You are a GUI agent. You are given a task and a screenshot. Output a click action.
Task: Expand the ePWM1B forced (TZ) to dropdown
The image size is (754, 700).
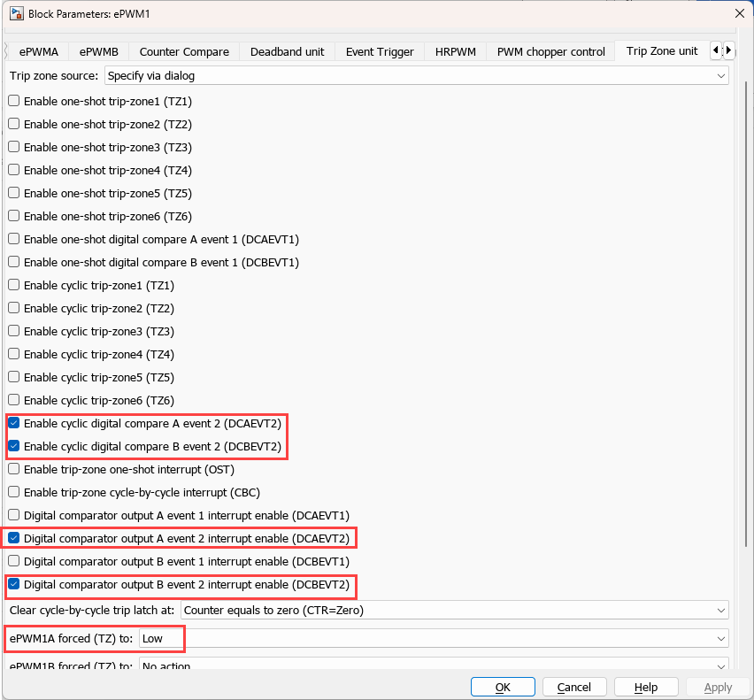pyautogui.click(x=434, y=665)
